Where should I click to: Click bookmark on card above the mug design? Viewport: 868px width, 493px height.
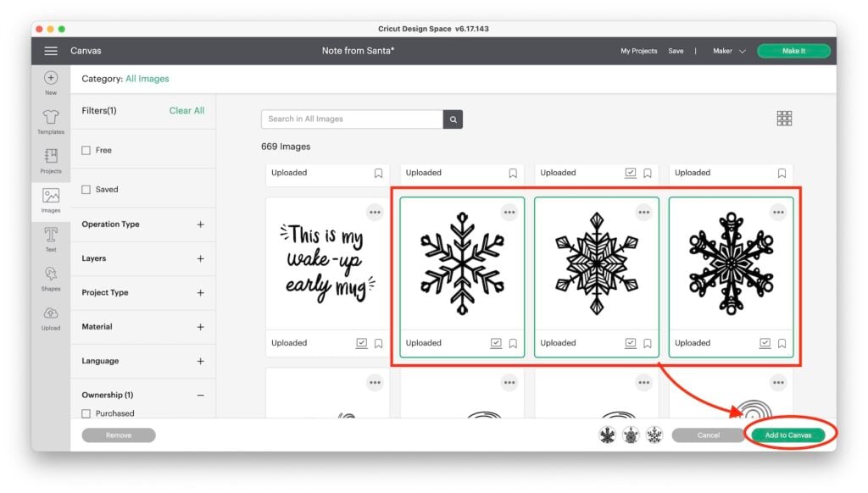(379, 173)
